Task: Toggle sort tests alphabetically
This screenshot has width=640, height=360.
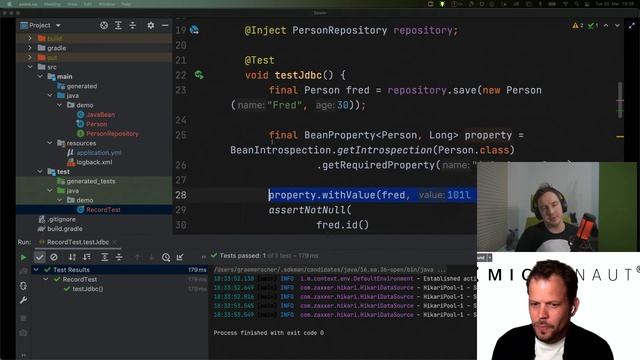Action: point(72,257)
